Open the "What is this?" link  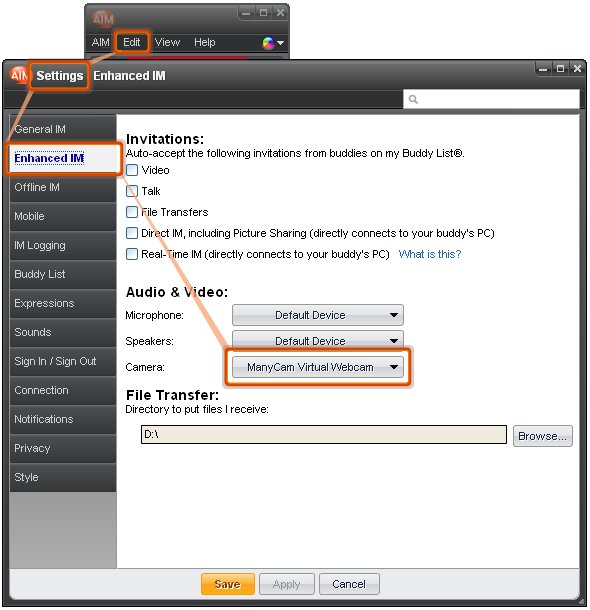click(430, 254)
